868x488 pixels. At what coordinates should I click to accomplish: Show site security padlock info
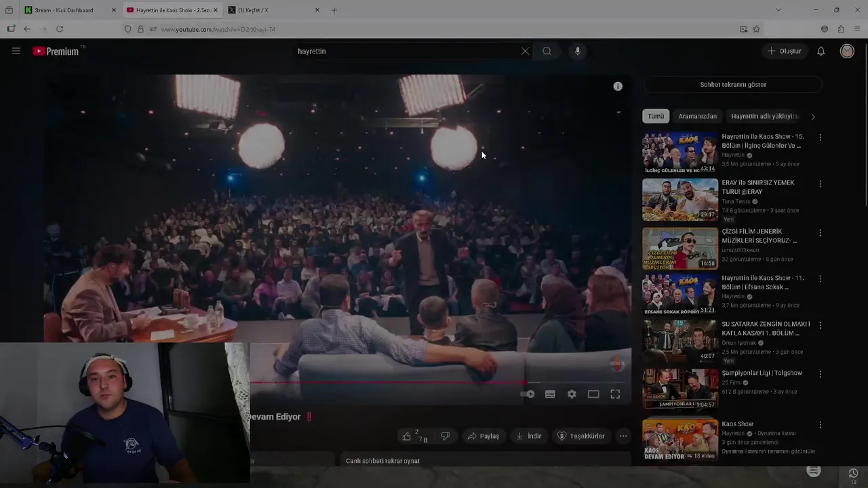click(x=140, y=29)
